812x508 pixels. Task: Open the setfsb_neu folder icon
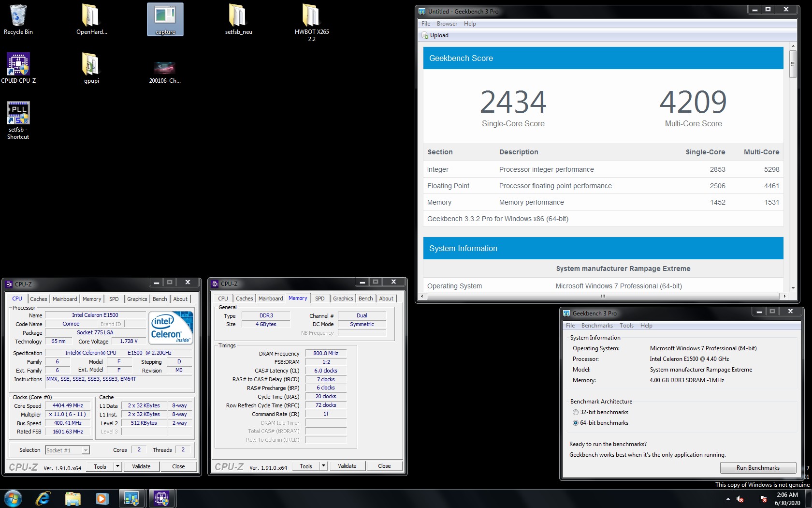click(238, 19)
